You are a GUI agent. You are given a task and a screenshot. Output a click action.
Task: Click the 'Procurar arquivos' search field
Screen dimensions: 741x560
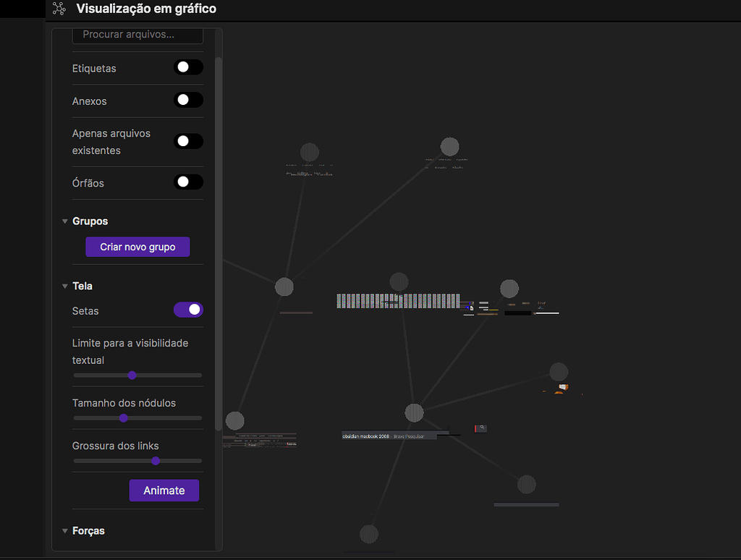click(137, 35)
